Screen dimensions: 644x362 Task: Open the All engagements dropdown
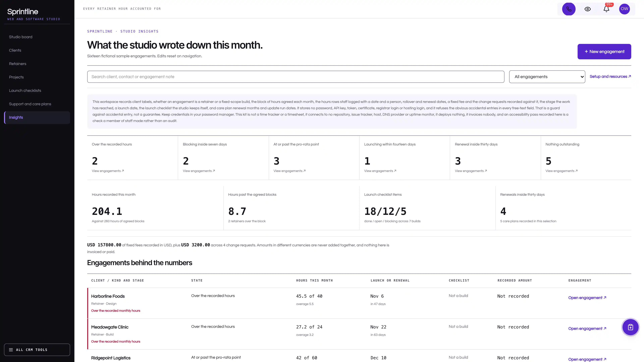pos(547,77)
